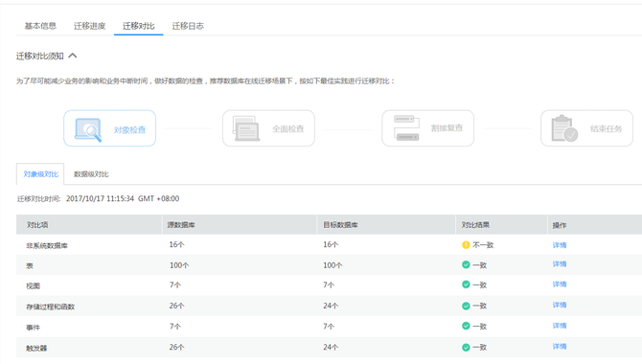
Task: Switch to 对象级对比 sub-tab
Action: (x=40, y=174)
